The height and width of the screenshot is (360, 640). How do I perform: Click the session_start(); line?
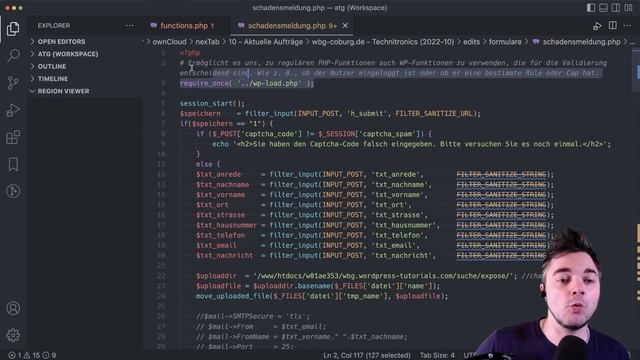pos(212,104)
